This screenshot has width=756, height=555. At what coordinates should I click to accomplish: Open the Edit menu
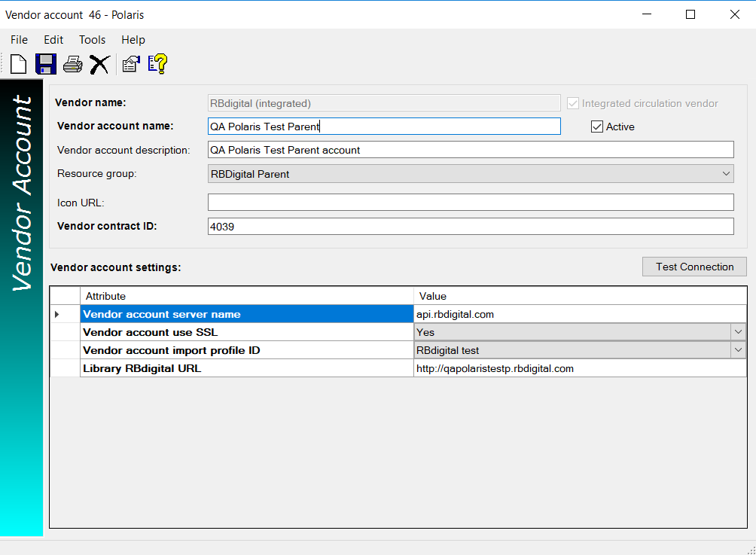click(53, 40)
